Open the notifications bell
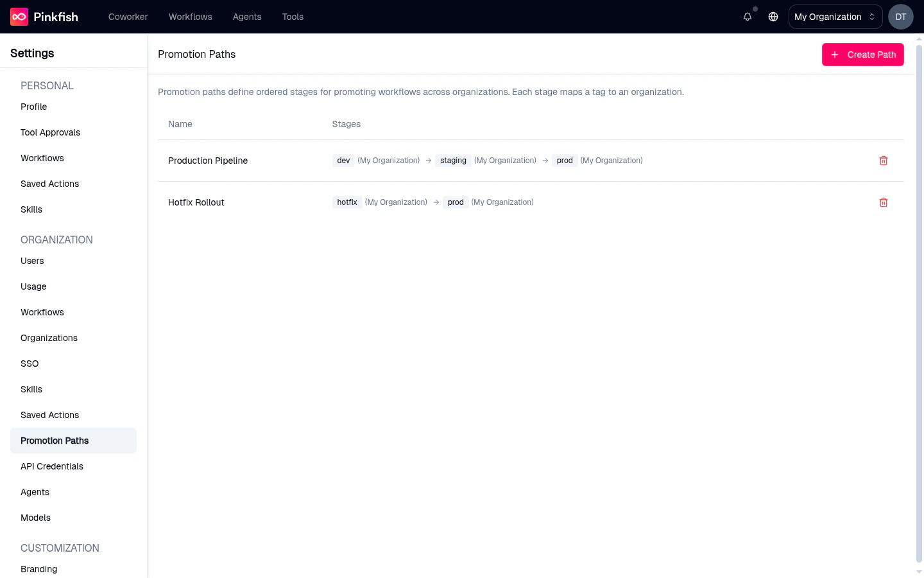This screenshot has width=924, height=578. (x=747, y=17)
